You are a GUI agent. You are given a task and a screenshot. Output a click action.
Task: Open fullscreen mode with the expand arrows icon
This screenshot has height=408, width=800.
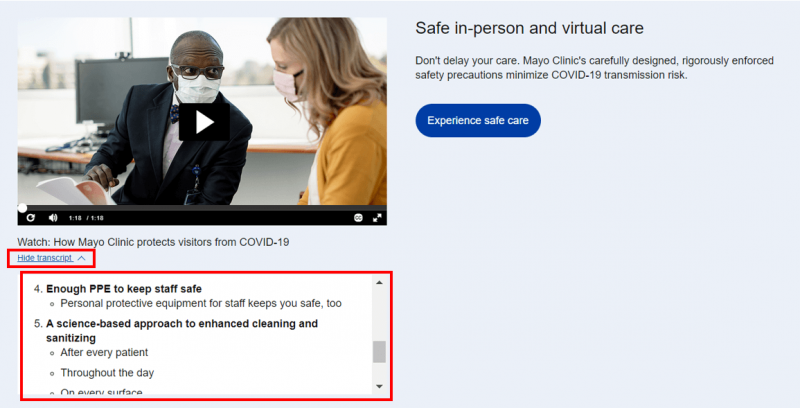pos(377,218)
